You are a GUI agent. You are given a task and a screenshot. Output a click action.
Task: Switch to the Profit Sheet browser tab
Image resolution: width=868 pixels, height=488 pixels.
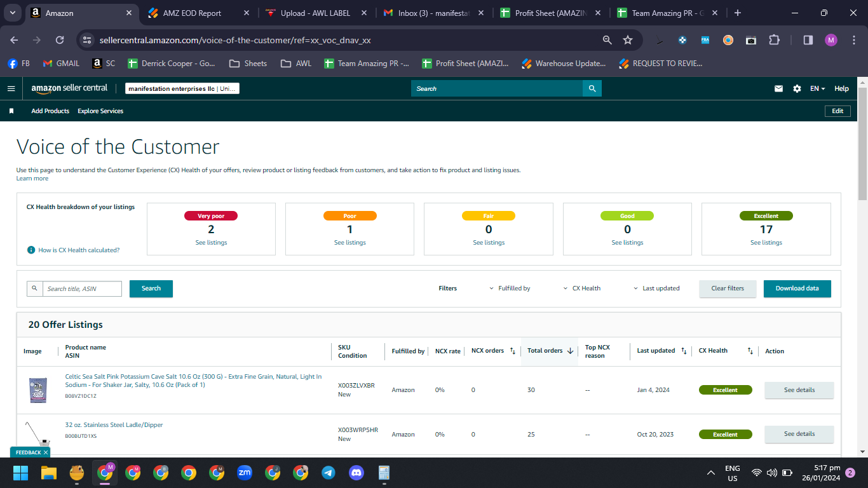(550, 13)
